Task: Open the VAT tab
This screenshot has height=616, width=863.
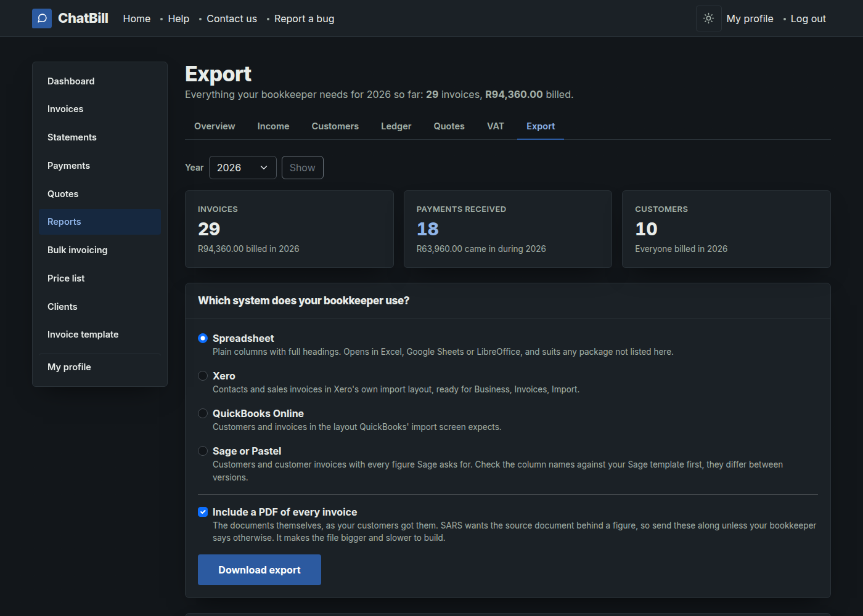Action: pos(496,126)
